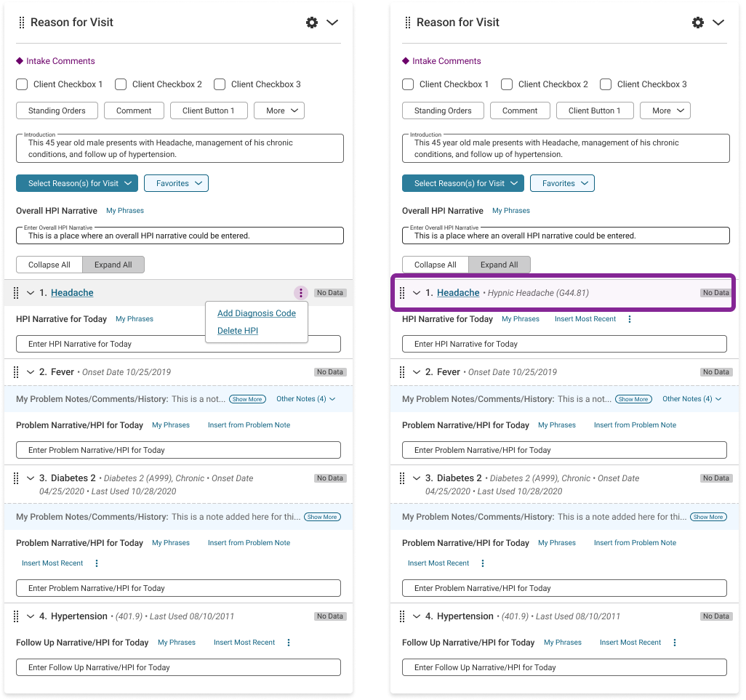This screenshot has height=700, width=746.
Task: Select Delete HPI in the popup menu
Action: click(238, 331)
